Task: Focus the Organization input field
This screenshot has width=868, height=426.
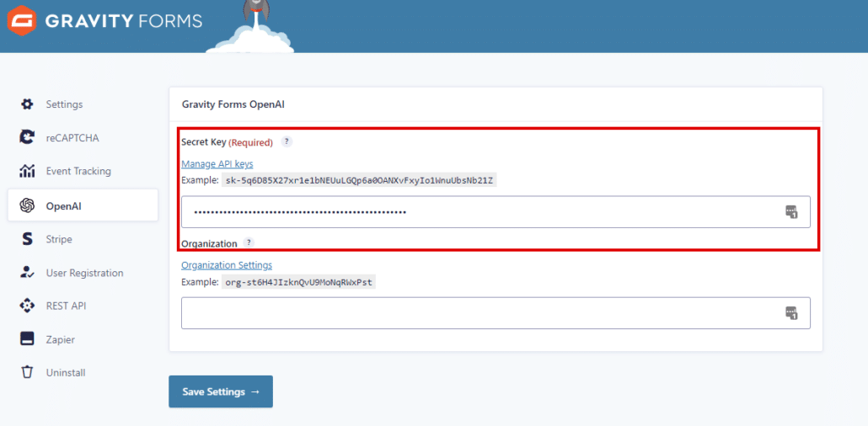Action: 496,313
